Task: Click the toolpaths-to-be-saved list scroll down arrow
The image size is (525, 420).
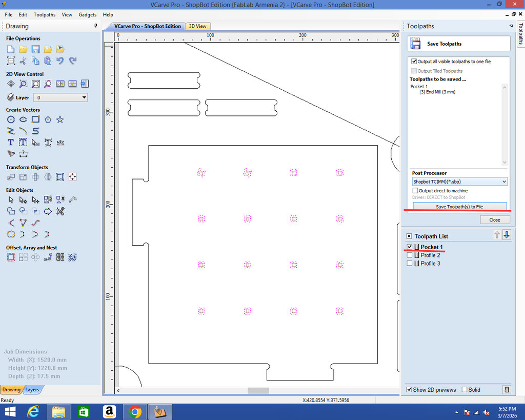Action: tap(504, 163)
